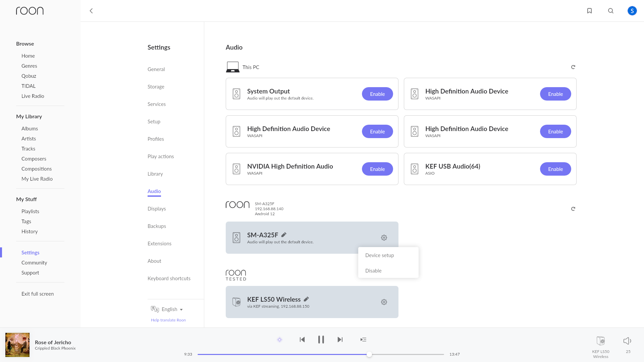Click Help translate Roon link
644x362 pixels.
pos(168,320)
